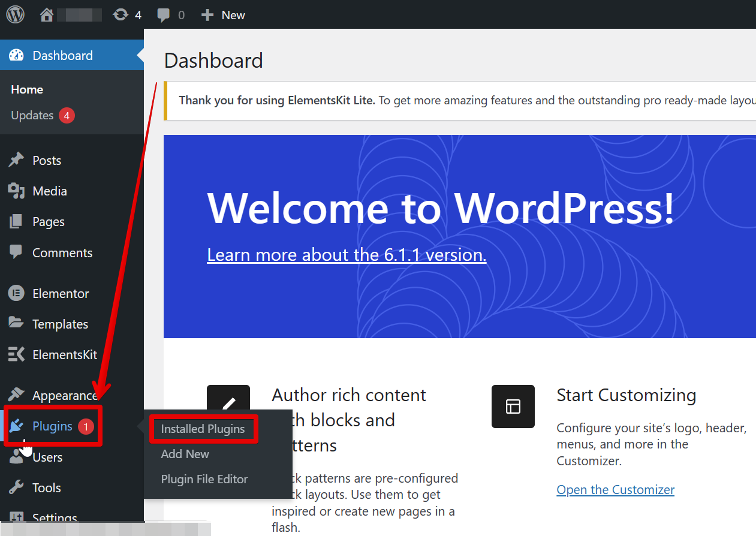
Task: Click the Templates folder icon
Action: point(16,324)
